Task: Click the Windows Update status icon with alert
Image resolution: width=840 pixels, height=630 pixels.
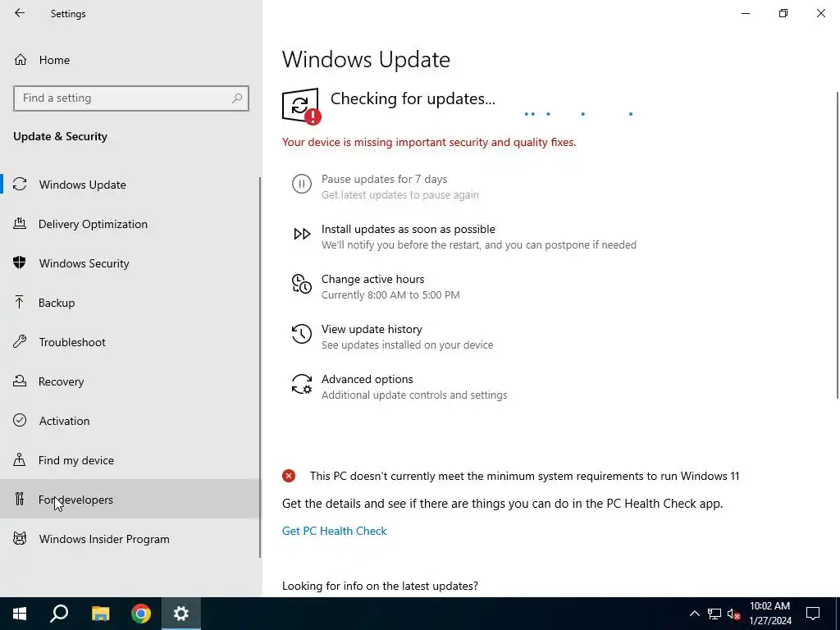Action: [302, 106]
